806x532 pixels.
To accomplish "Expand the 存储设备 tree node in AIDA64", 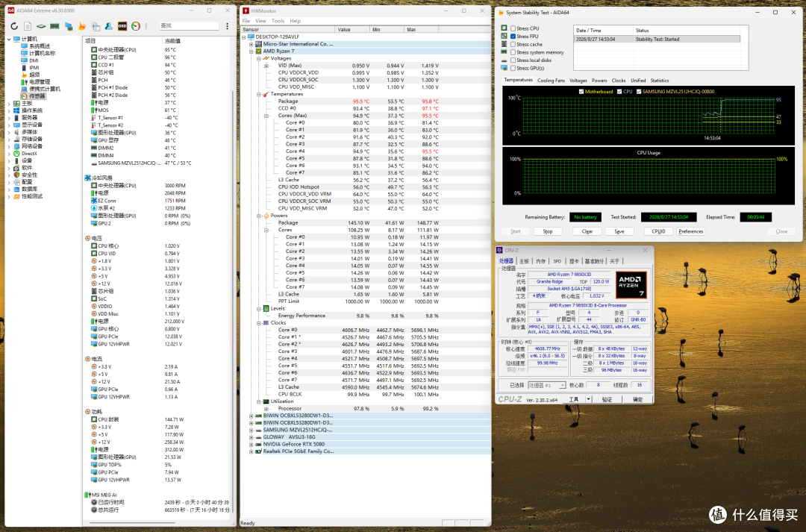I will pos(9,140).
